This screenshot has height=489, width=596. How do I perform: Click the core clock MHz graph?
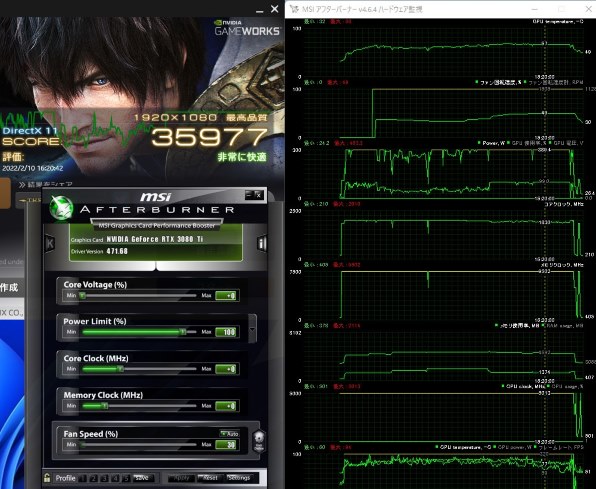pyautogui.click(x=443, y=234)
